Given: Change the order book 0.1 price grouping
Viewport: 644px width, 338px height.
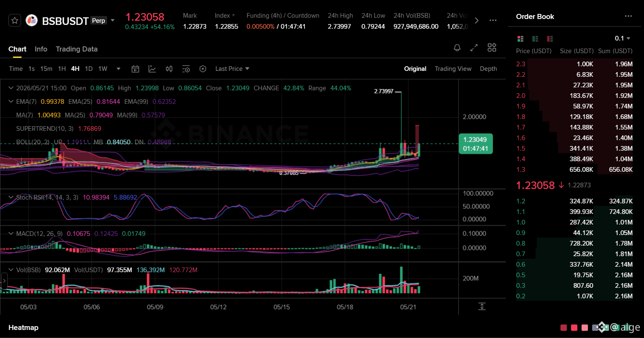Looking at the screenshot, I should (622, 38).
